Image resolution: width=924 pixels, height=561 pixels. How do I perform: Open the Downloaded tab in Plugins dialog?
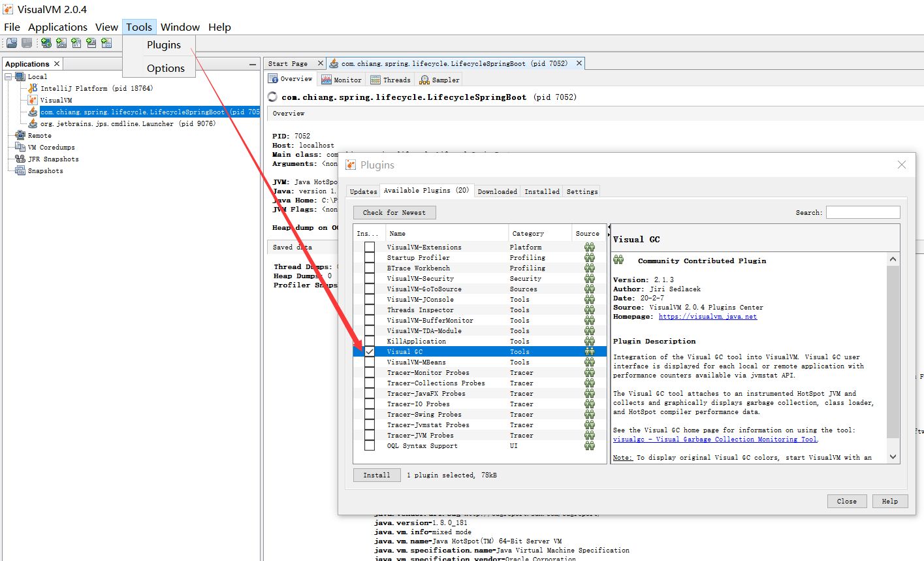point(498,191)
